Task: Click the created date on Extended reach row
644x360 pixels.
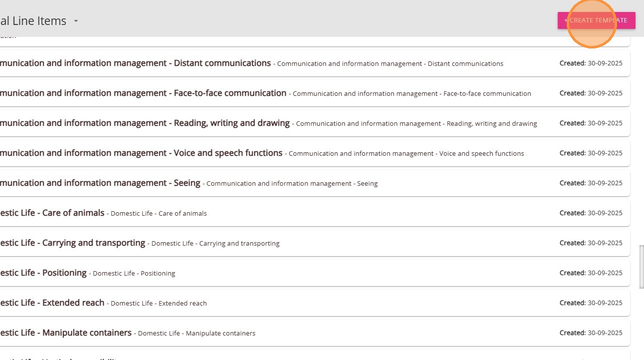Action: [591, 303]
